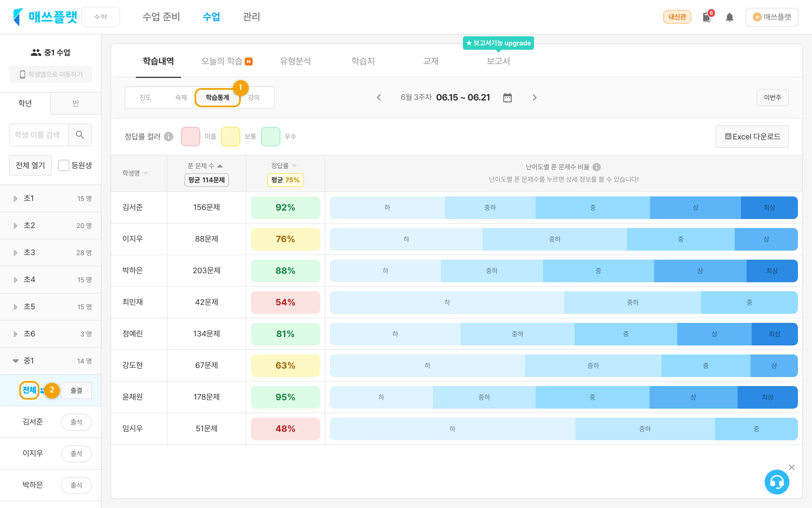Open the bell notifications icon
This screenshot has width=812, height=508.
[729, 17]
